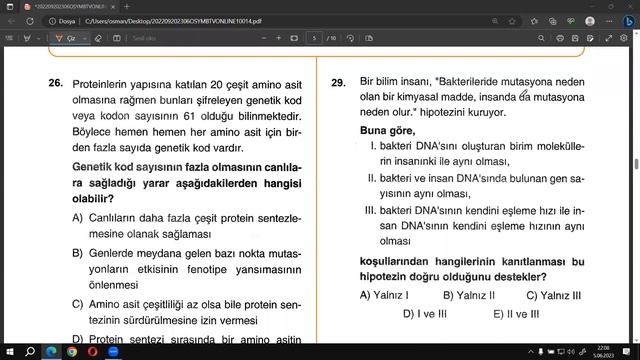Add this page to favorites star

click(x=512, y=21)
